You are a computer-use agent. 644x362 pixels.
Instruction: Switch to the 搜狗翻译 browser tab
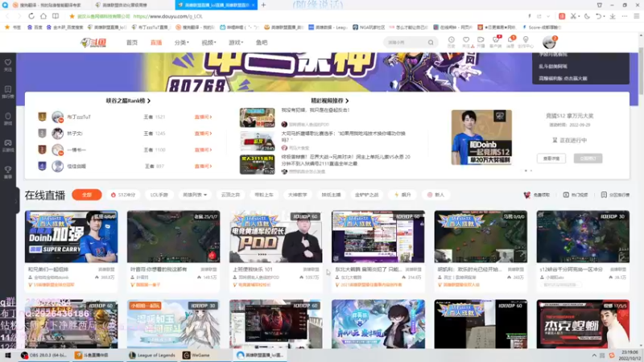coord(46,5)
